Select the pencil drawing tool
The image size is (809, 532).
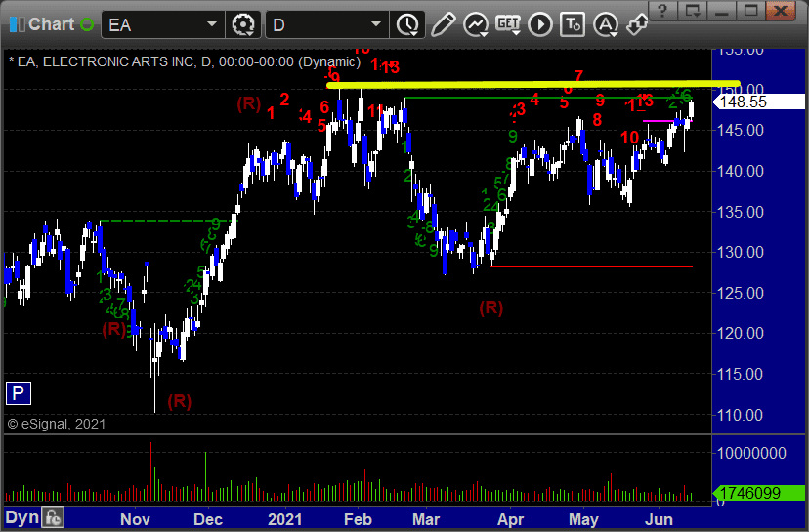coord(444,24)
